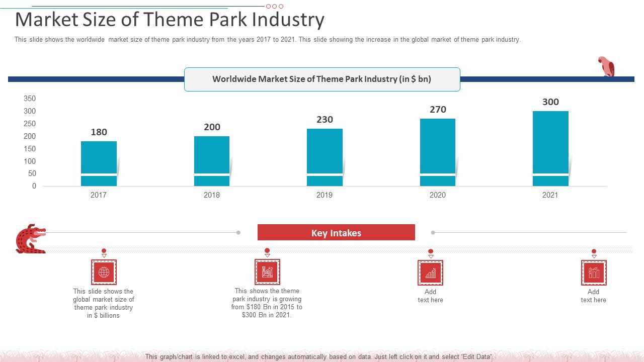Click the text about global market size in $ billions
This screenshot has width=644, height=362.
click(x=104, y=304)
